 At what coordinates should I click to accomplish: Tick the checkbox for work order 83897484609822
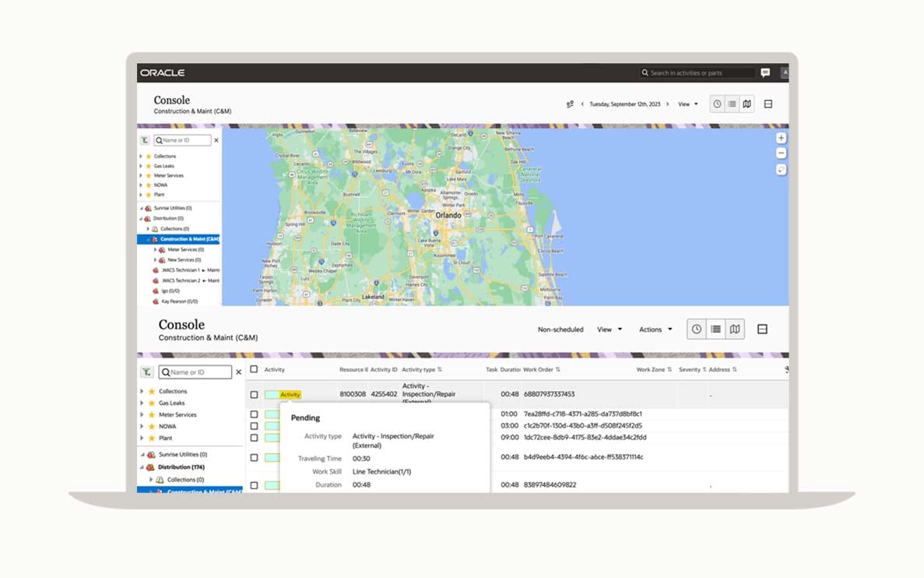pyautogui.click(x=254, y=485)
